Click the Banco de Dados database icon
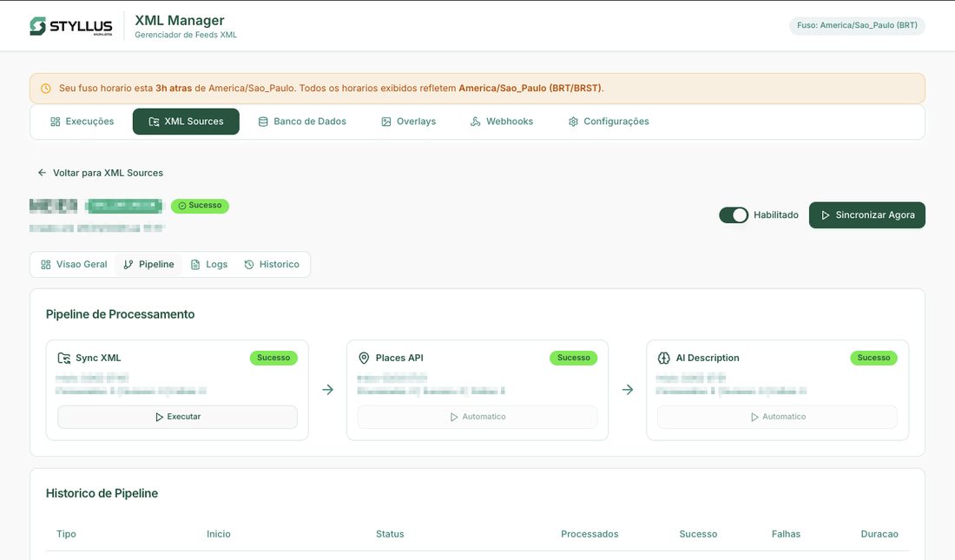The image size is (955, 560). coord(262,121)
